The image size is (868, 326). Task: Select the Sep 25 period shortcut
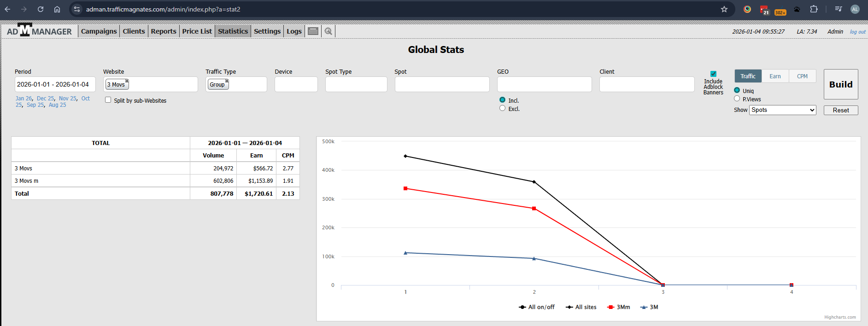[x=35, y=105]
